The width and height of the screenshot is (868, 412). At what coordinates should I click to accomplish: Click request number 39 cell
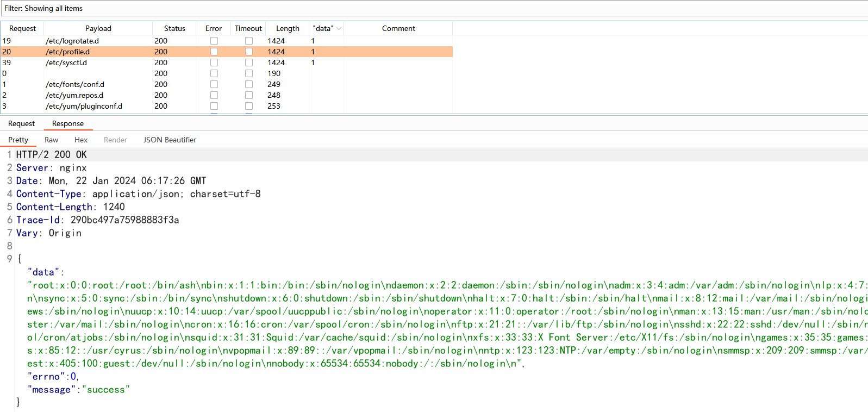click(x=7, y=63)
